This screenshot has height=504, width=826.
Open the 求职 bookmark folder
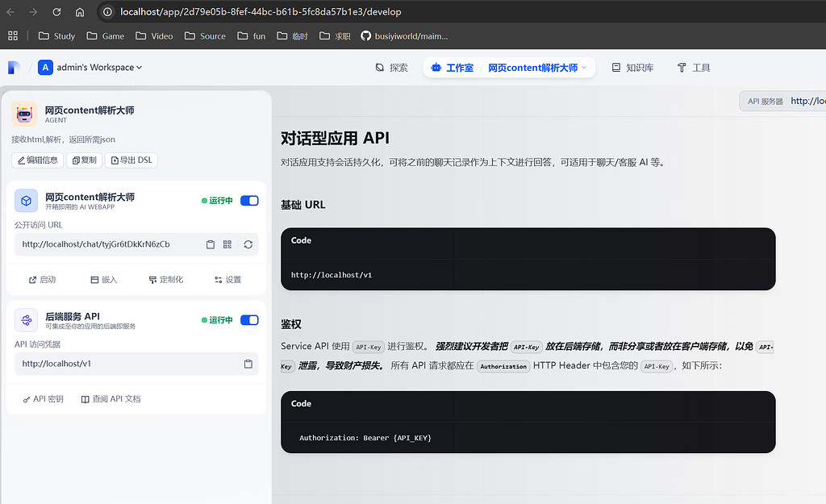coord(335,35)
